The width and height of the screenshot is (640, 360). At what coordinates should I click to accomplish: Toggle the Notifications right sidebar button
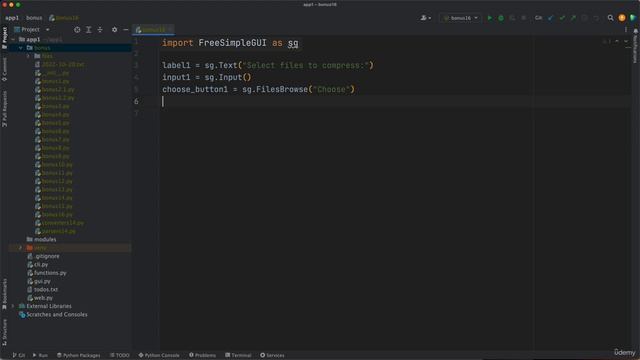[635, 46]
